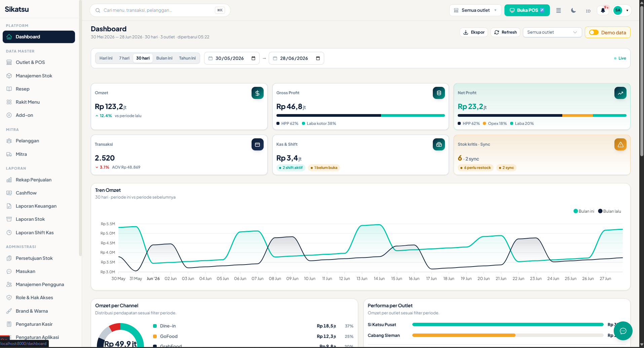The width and height of the screenshot is (644, 348).
Task: Toggle the Demo data switch
Action: [x=594, y=32]
